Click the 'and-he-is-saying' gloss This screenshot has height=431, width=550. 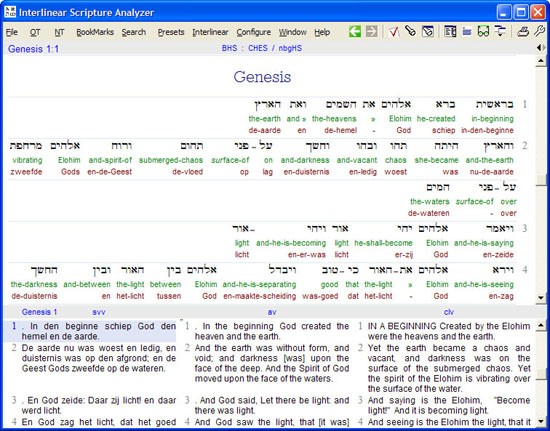[x=484, y=243]
